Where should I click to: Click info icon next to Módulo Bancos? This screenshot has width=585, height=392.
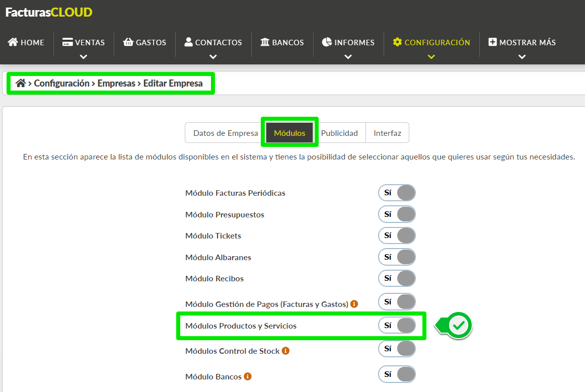click(x=248, y=376)
